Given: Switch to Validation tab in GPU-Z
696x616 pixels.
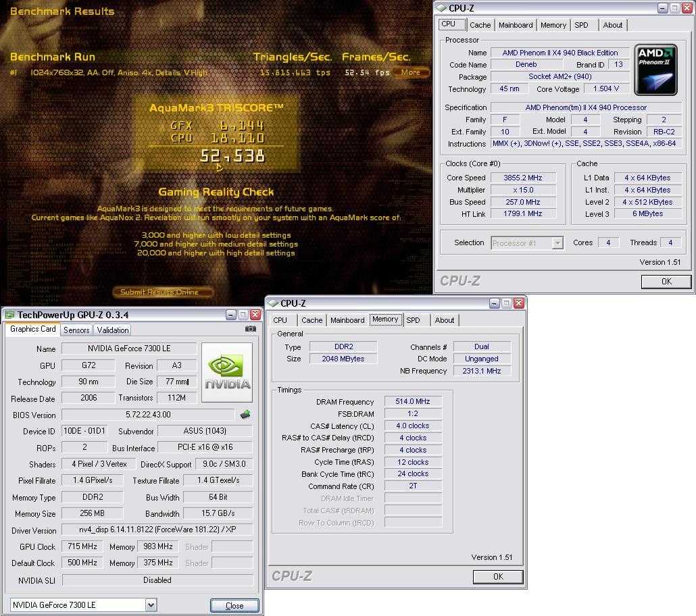Looking at the screenshot, I should [x=113, y=330].
